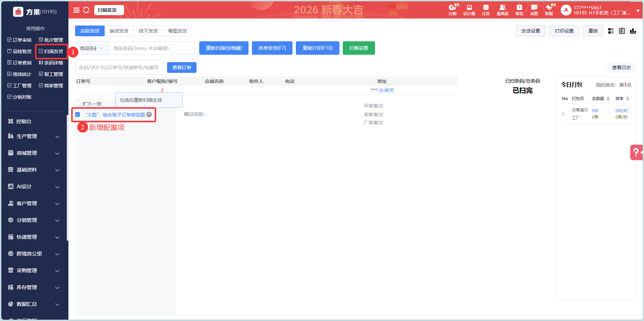The width and height of the screenshot is (644, 321).
Task: Expand 库存管理 in the sidebar
Action: coord(34,287)
